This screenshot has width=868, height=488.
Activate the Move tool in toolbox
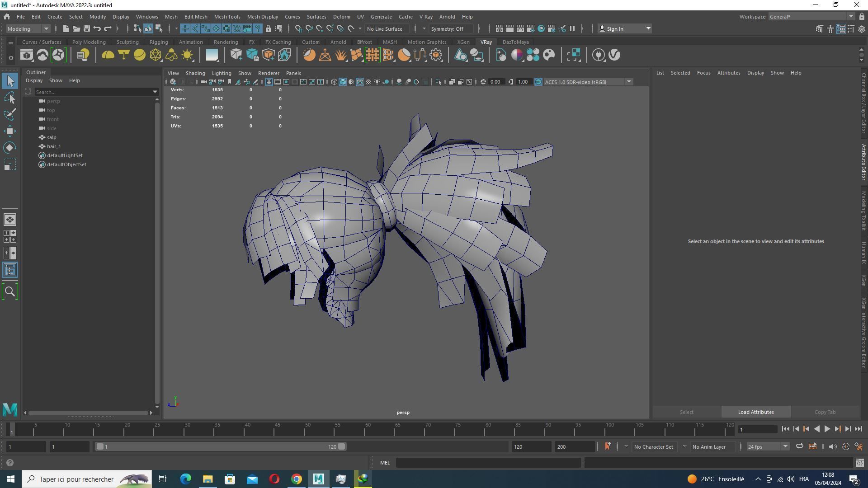coord(10,131)
